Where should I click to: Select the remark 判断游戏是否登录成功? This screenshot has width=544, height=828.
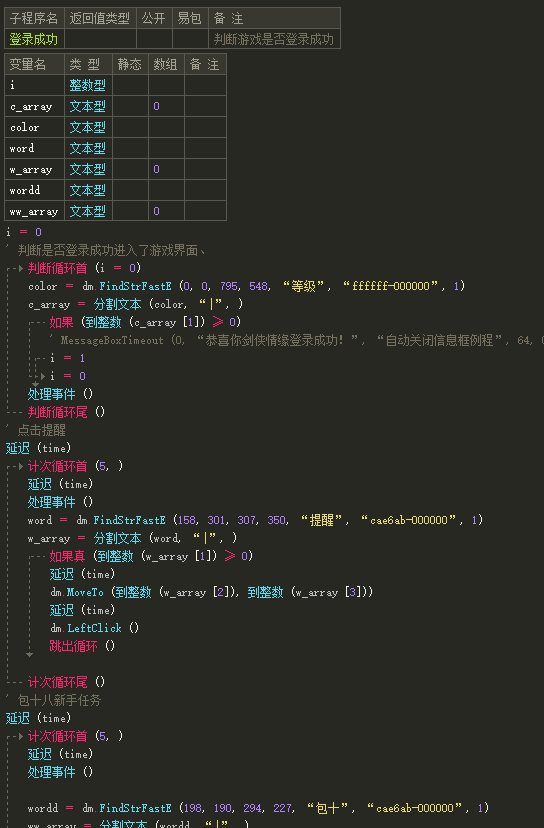[274, 39]
